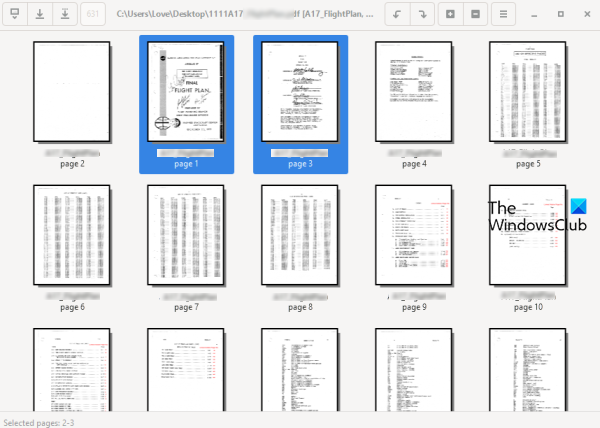Screen dimensions: 600x428
Task: Select the page 9 thumbnail
Action: pos(414,235)
